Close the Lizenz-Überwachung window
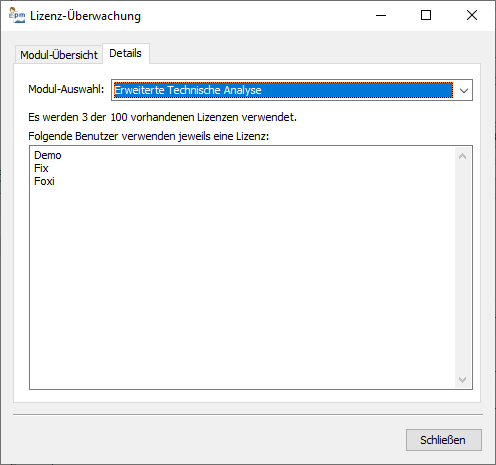Image resolution: width=496 pixels, height=465 pixels. (x=472, y=15)
